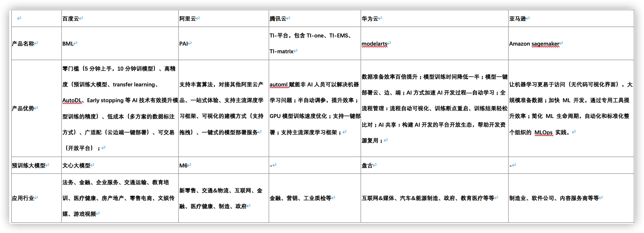Click the transfer learning text line
Screen dimensions: 644x233
[x=110, y=84]
